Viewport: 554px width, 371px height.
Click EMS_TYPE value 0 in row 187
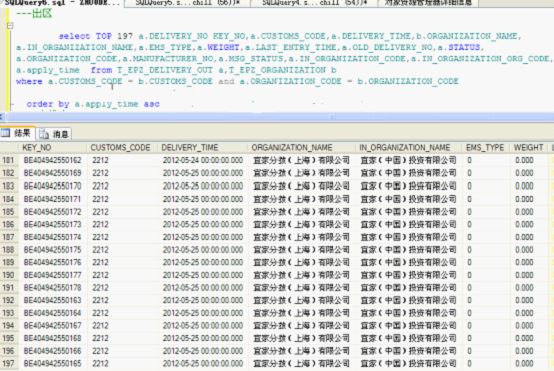(485, 237)
